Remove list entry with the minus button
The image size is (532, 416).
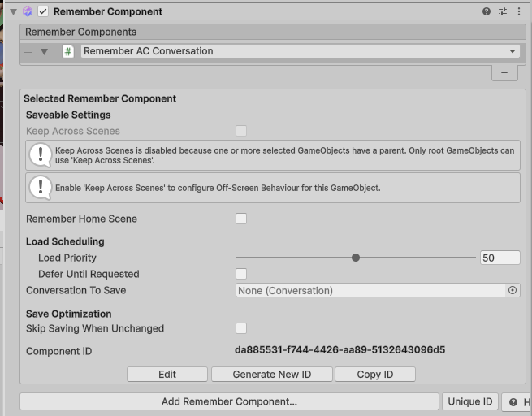pyautogui.click(x=504, y=72)
